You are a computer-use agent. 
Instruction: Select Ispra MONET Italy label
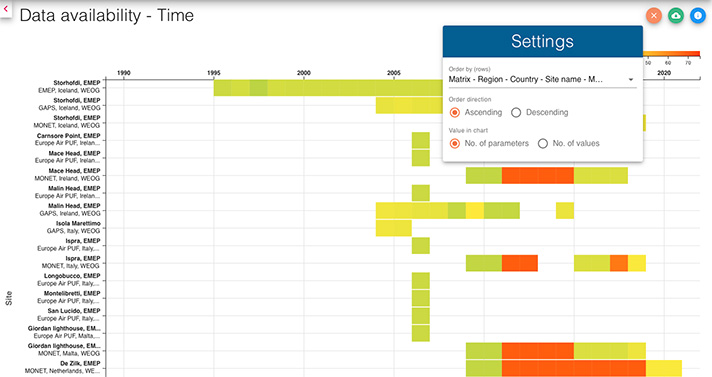(72, 262)
